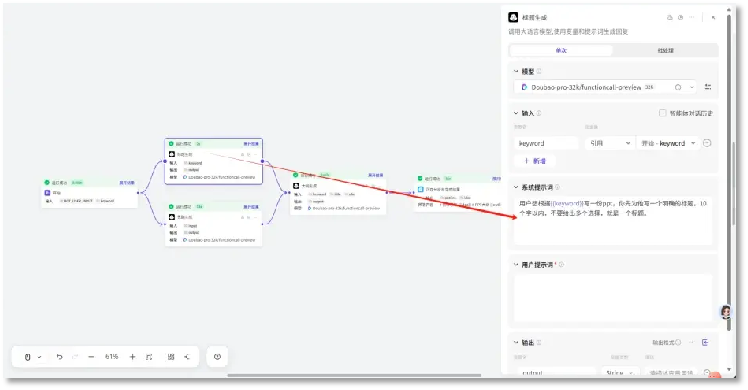Click the info icon beside 用户提示词
This screenshot has width=748, height=390.
coord(561,264)
